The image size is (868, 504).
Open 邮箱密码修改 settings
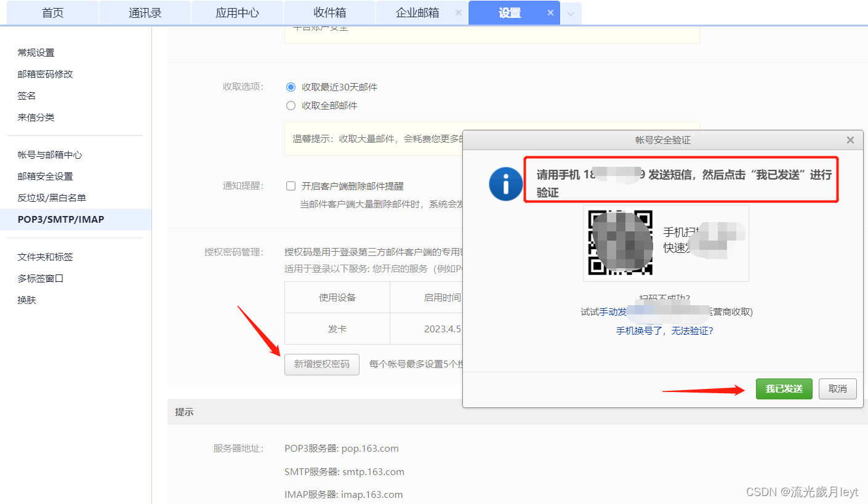point(46,74)
